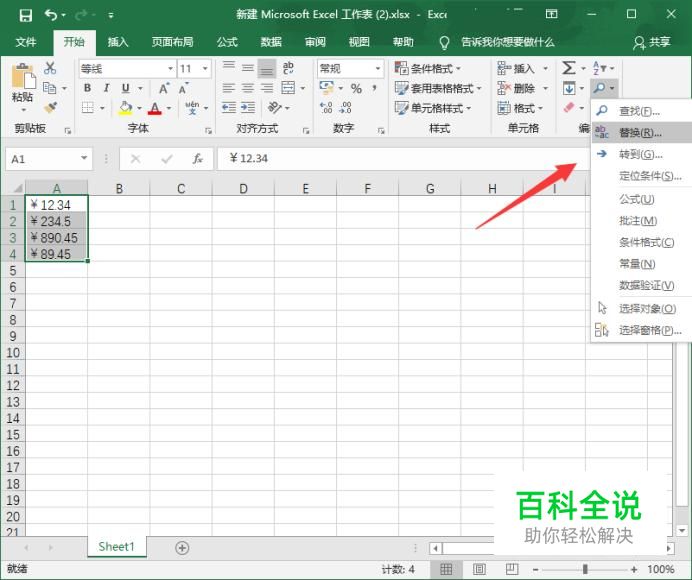Open the 公式 ribbon tab
Screen dimensions: 692x580
point(227,42)
